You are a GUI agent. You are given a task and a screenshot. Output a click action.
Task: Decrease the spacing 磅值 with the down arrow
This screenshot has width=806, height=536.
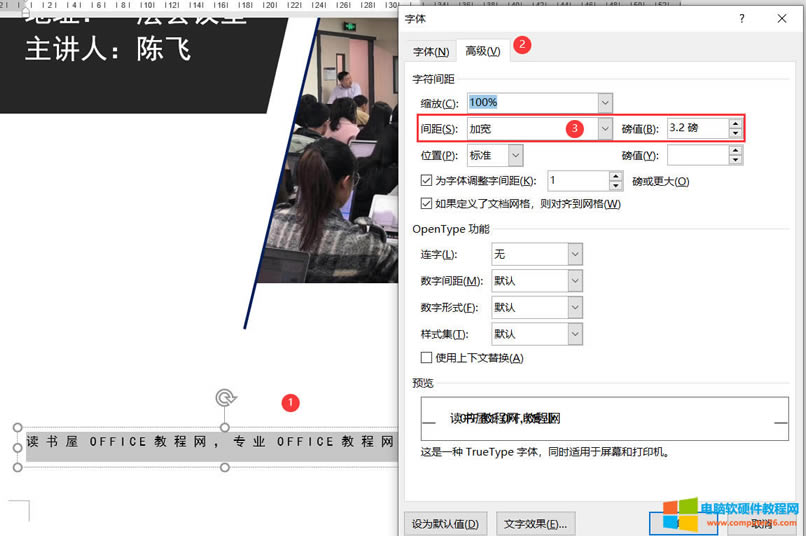[736, 134]
